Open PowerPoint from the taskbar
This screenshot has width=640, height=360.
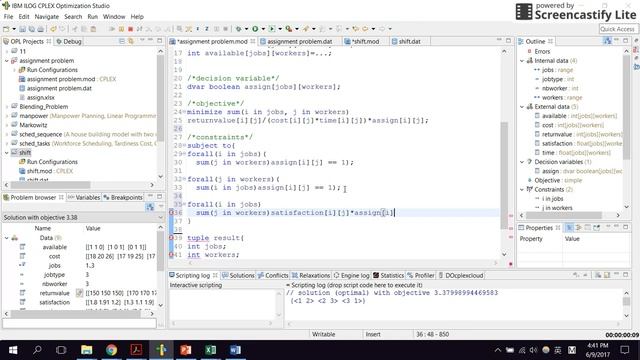(x=186, y=350)
